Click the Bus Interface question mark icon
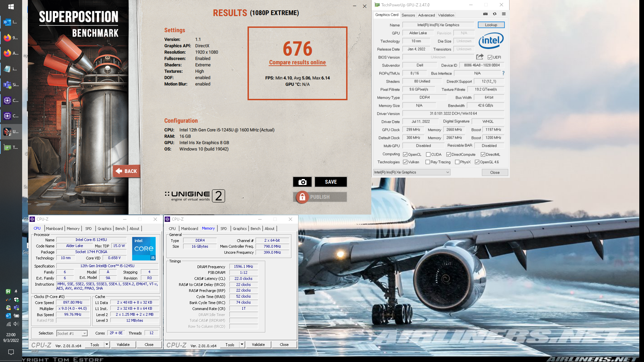 pos(503,73)
